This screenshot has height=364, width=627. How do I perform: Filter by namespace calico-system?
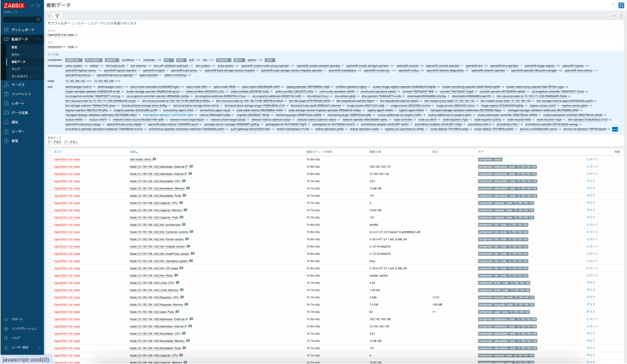tap(73, 66)
